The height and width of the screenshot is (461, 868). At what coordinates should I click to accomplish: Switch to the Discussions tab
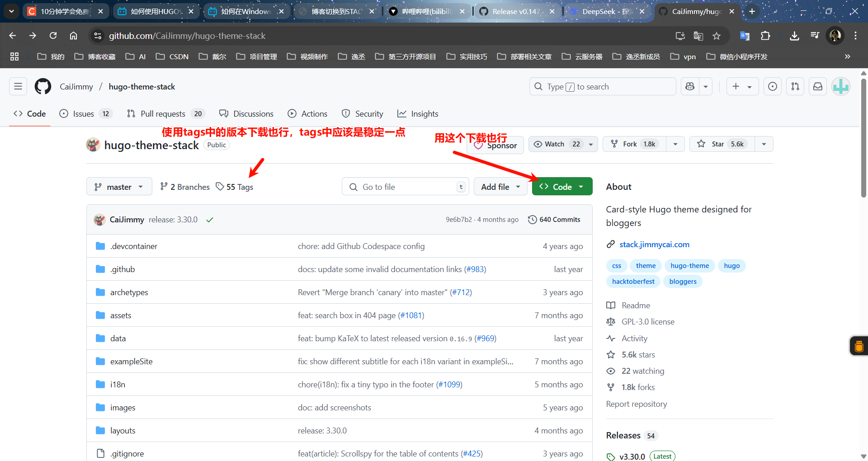(246, 114)
